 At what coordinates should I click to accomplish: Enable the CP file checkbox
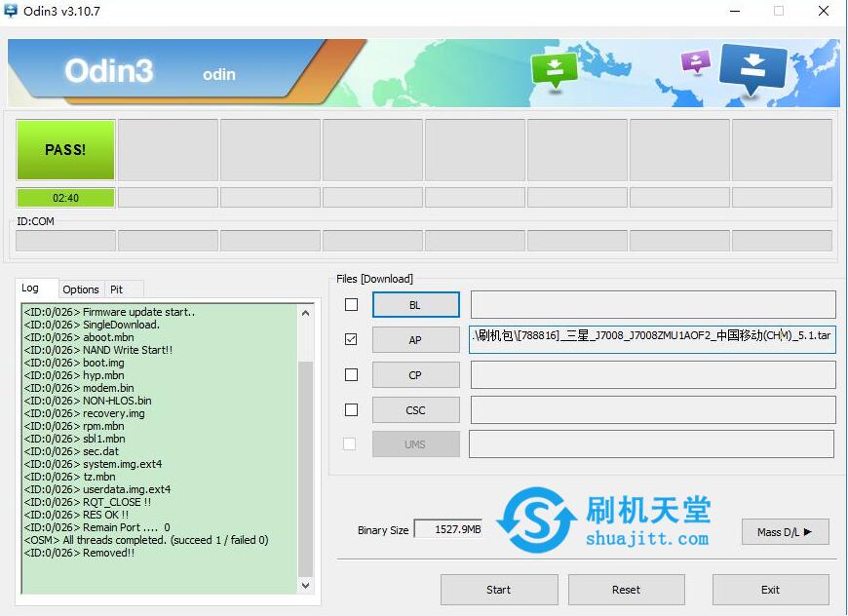[x=351, y=375]
